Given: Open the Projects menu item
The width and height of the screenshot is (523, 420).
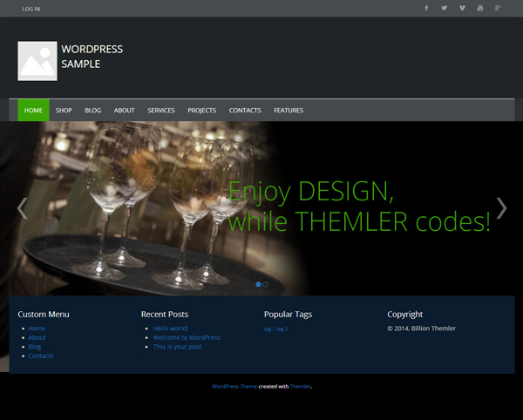Looking at the screenshot, I should click(201, 111).
